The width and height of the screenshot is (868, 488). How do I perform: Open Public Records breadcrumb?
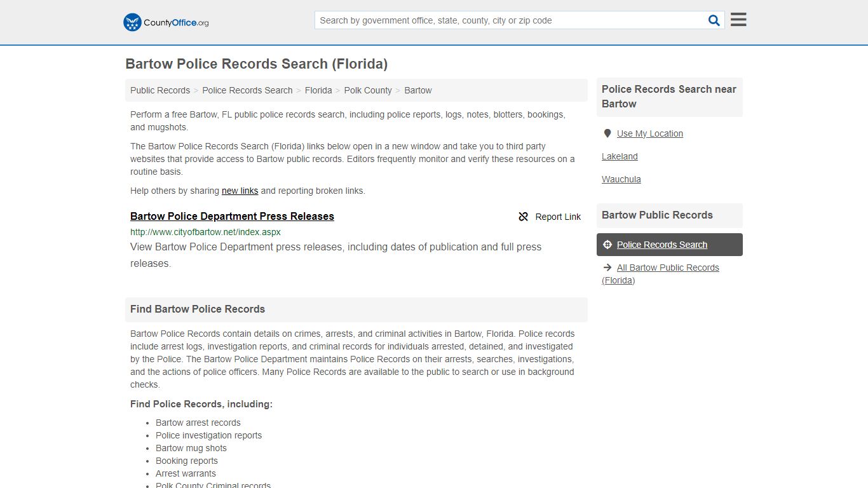(160, 90)
